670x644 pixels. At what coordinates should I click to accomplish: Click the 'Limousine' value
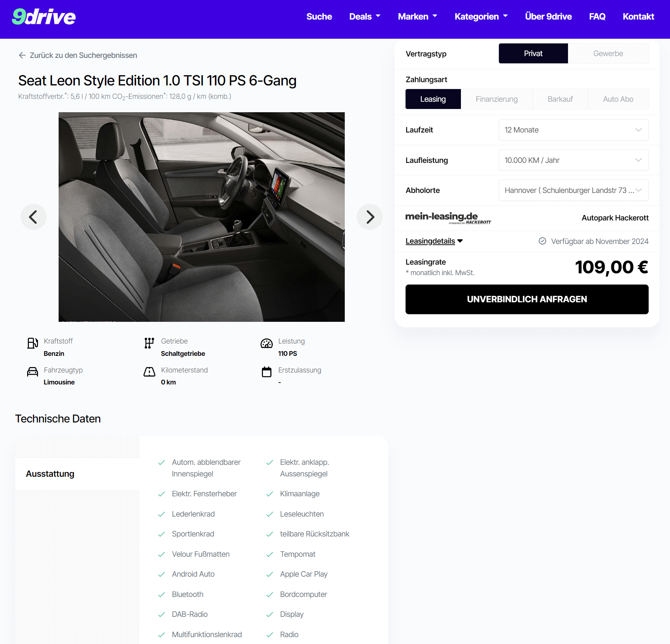click(x=59, y=382)
